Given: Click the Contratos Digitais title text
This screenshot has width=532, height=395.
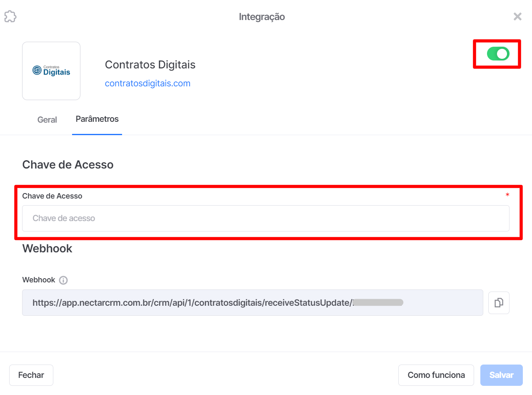Looking at the screenshot, I should pos(150,65).
